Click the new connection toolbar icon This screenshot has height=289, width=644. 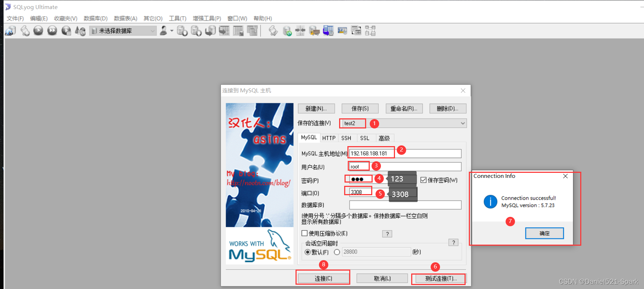point(10,31)
